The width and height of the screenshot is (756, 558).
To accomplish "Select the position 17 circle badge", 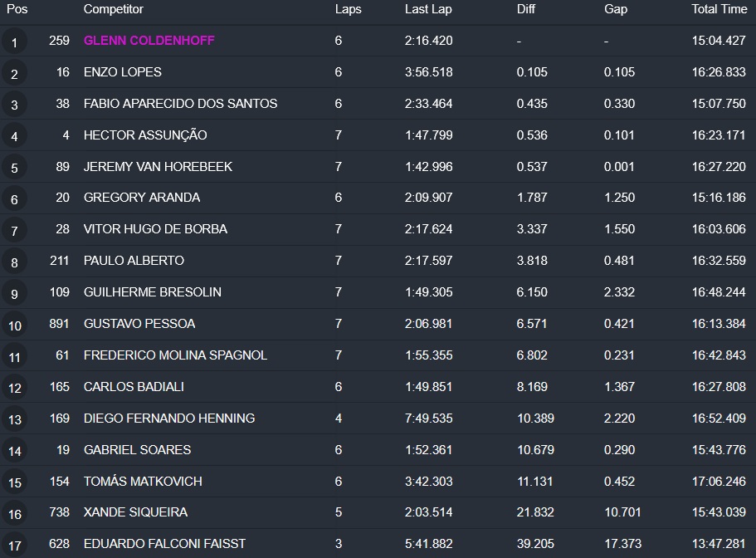I will (x=14, y=546).
